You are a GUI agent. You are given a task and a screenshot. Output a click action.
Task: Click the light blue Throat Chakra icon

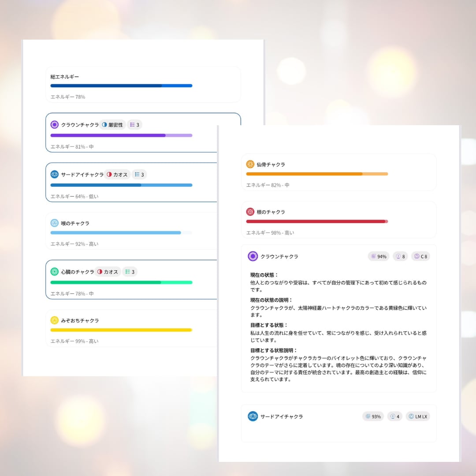click(54, 223)
